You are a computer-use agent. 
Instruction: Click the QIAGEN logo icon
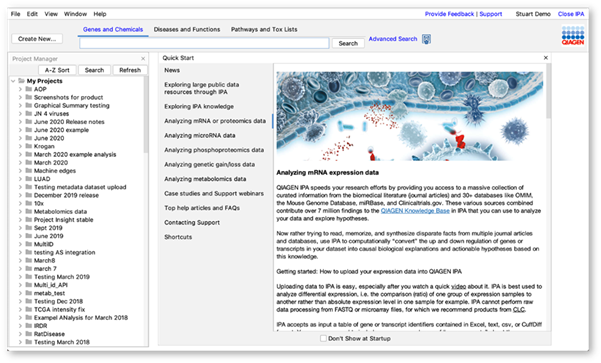tap(573, 35)
